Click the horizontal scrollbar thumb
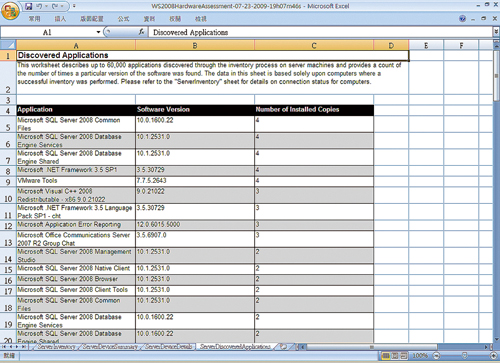The image size is (500, 363). (x=372, y=347)
